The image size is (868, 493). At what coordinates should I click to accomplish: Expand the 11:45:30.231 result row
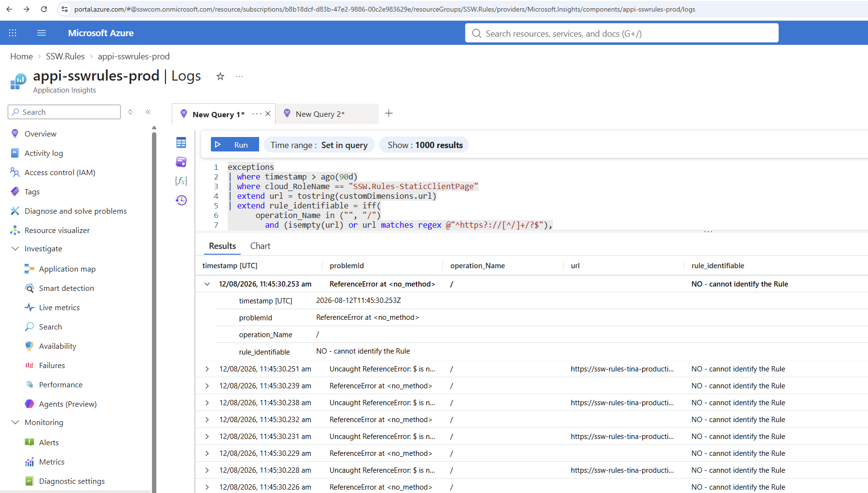pos(207,437)
